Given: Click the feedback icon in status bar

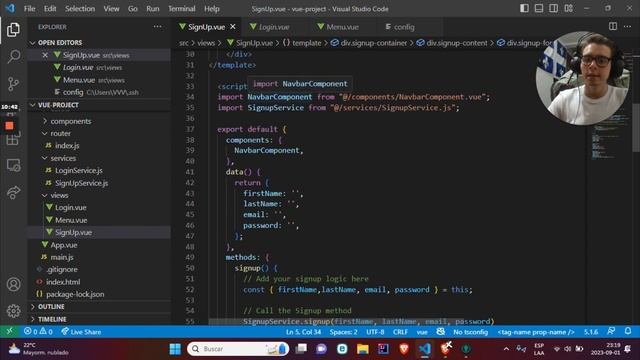Looking at the screenshot, I should click(611, 331).
